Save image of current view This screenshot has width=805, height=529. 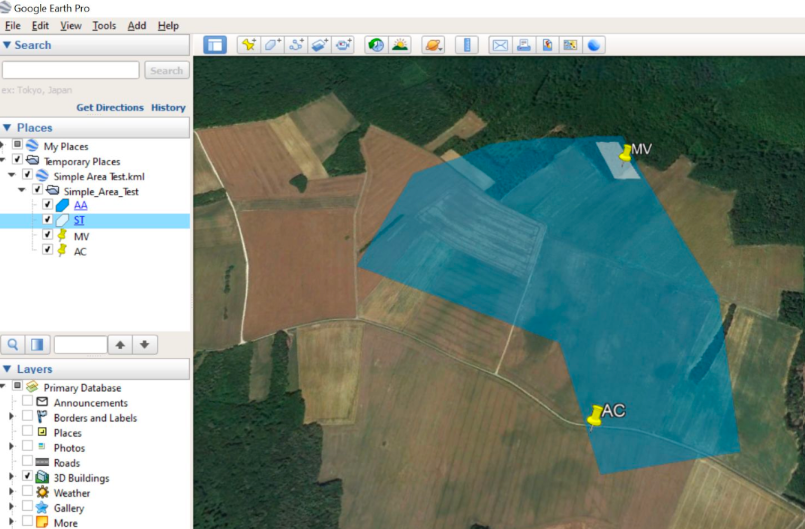(547, 45)
